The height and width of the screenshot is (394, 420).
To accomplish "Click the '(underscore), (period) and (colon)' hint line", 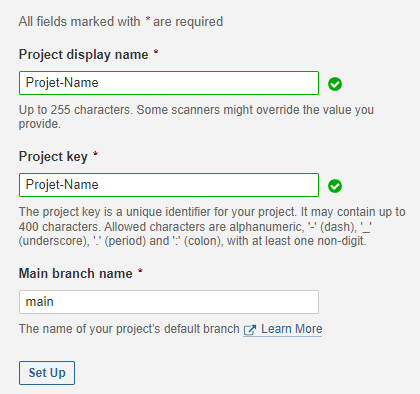I will tap(192, 241).
